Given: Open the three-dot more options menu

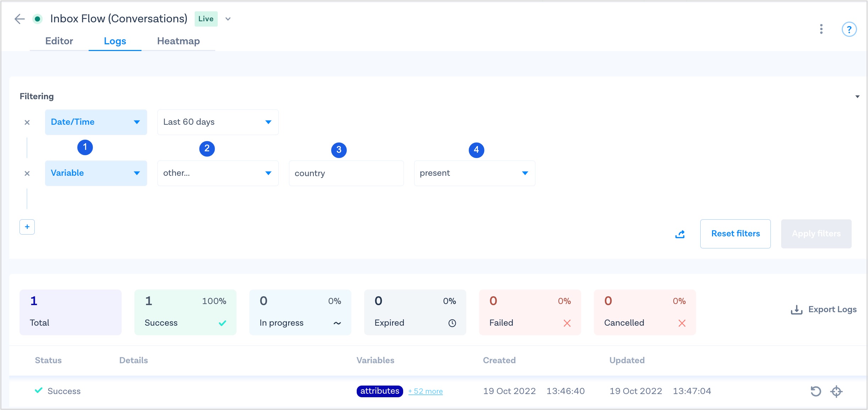Looking at the screenshot, I should [x=821, y=29].
